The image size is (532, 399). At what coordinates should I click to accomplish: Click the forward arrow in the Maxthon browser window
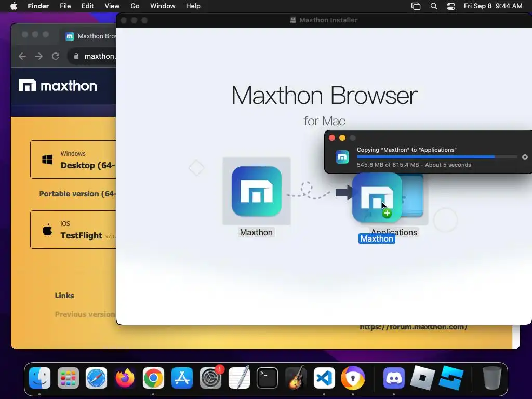(x=39, y=56)
